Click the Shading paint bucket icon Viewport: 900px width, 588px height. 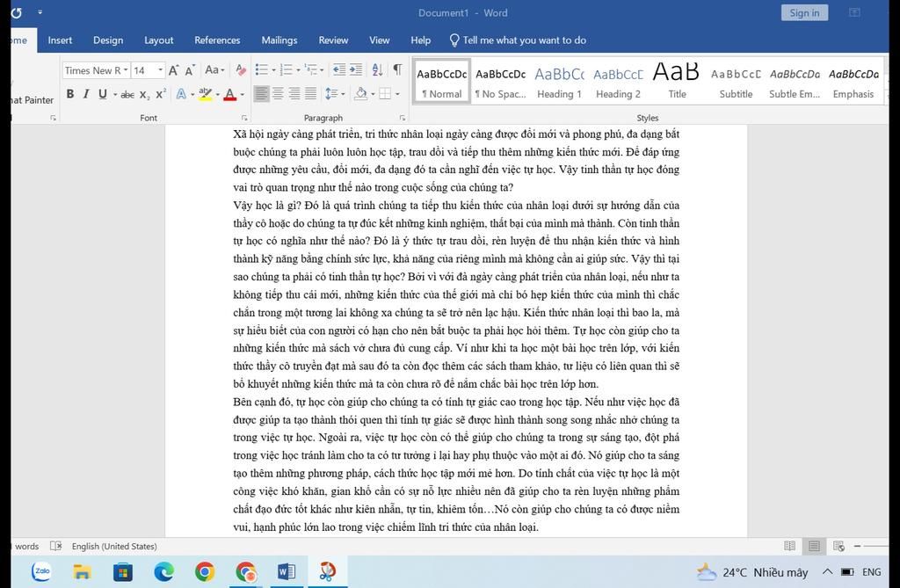tap(360, 93)
